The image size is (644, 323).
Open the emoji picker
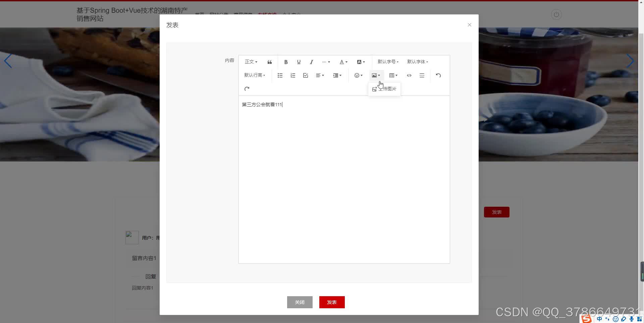pyautogui.click(x=359, y=75)
